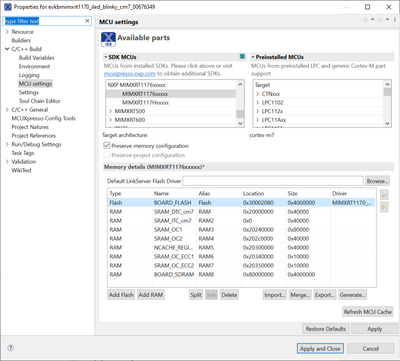Viewport: 400px width, 361px height.
Task: Open Tool Chain Editor page
Action: [x=40, y=101]
